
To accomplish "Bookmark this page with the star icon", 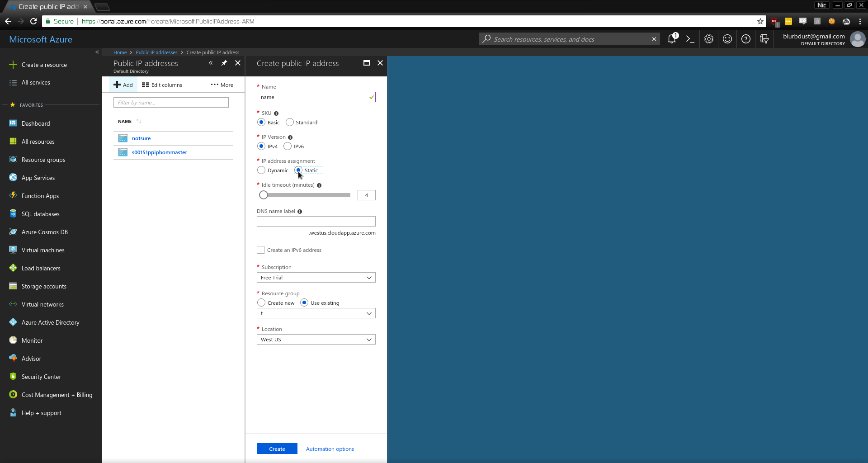I will (760, 21).
